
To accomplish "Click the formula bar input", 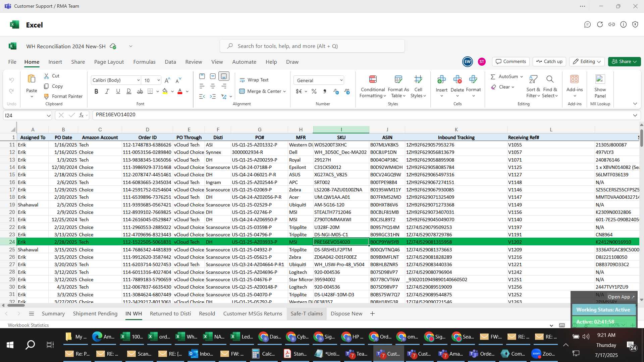I will coord(362,115).
